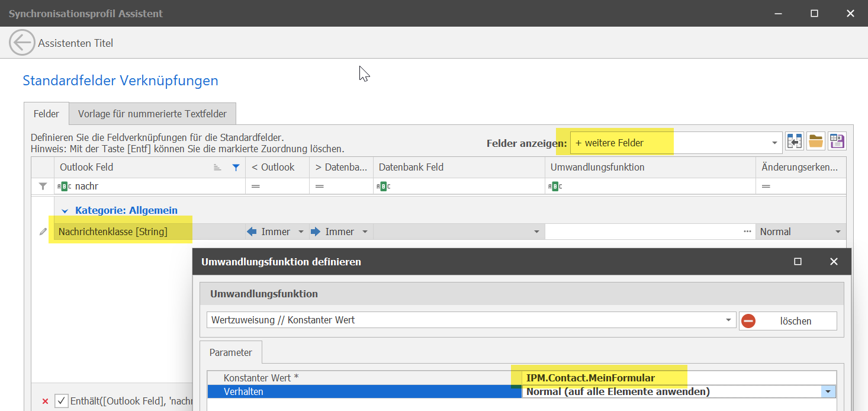868x411 pixels.
Task: Maximize the Umwandlungsfunktion definieren dialog
Action: pos(798,261)
